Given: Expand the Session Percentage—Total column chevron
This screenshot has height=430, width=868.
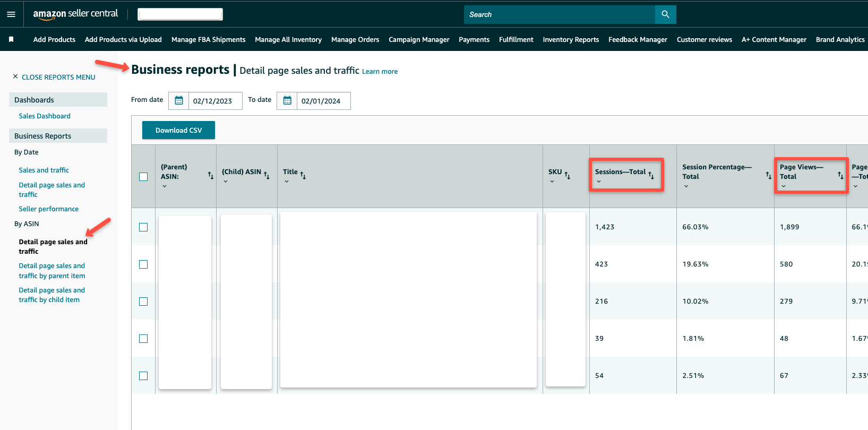Looking at the screenshot, I should [x=686, y=186].
